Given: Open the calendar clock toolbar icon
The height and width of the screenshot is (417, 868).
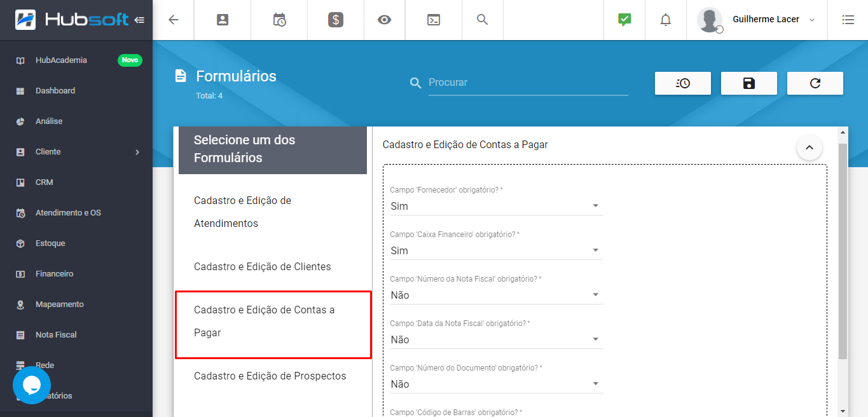Looking at the screenshot, I should click(x=279, y=20).
